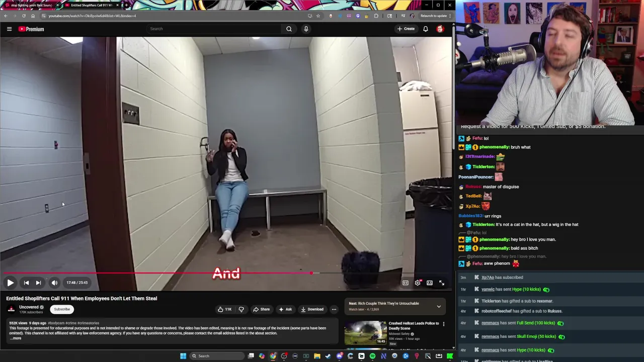Download the video
644x362 pixels.
[312, 309]
